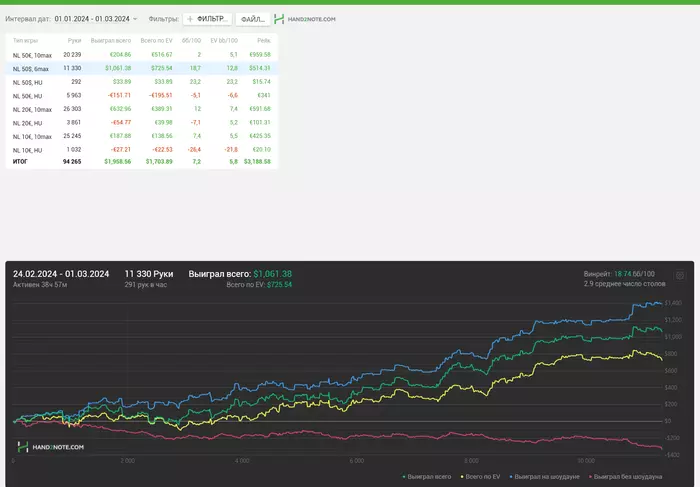This screenshot has height=487, width=700.
Task: Open chart settings gear icon
Action: pyautogui.click(x=679, y=275)
